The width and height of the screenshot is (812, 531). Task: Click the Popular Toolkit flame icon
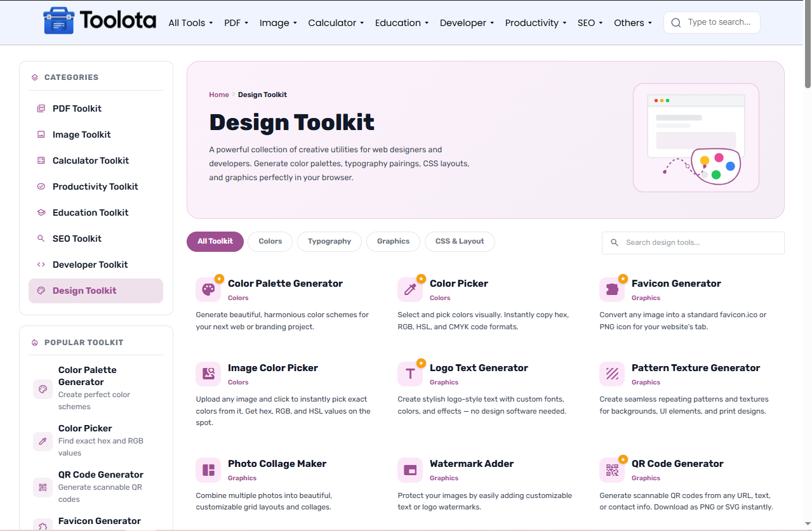tap(35, 343)
